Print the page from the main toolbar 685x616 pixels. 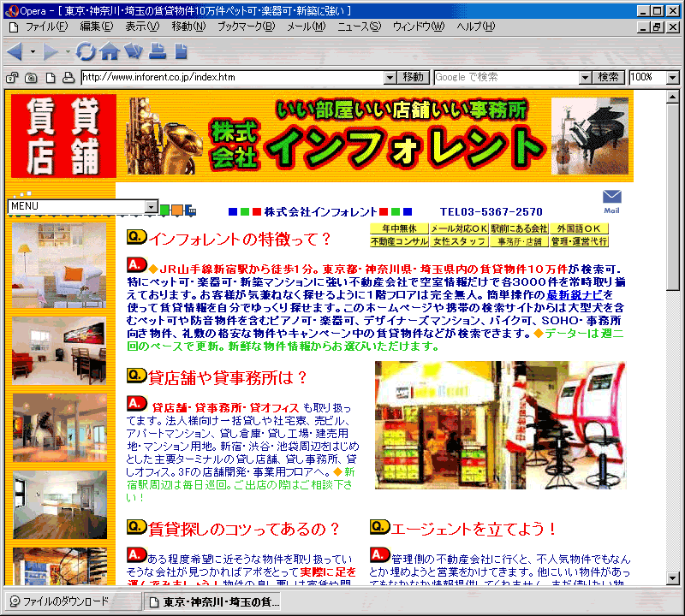click(158, 51)
